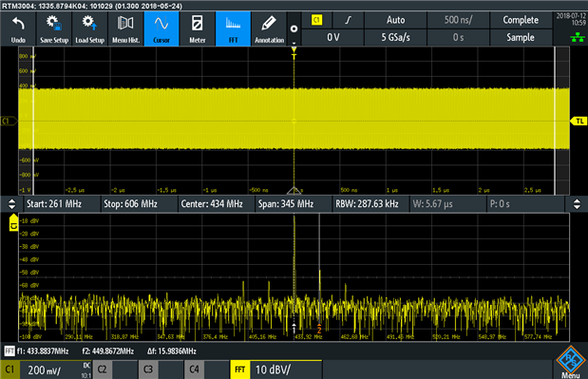Select orange FFT cursor 2 marker
588x379 pixels.
click(x=319, y=329)
